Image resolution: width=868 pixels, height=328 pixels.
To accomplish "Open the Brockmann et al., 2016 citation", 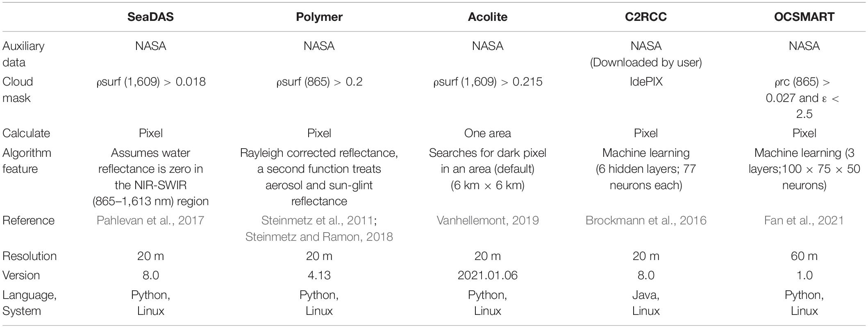I will [646, 220].
